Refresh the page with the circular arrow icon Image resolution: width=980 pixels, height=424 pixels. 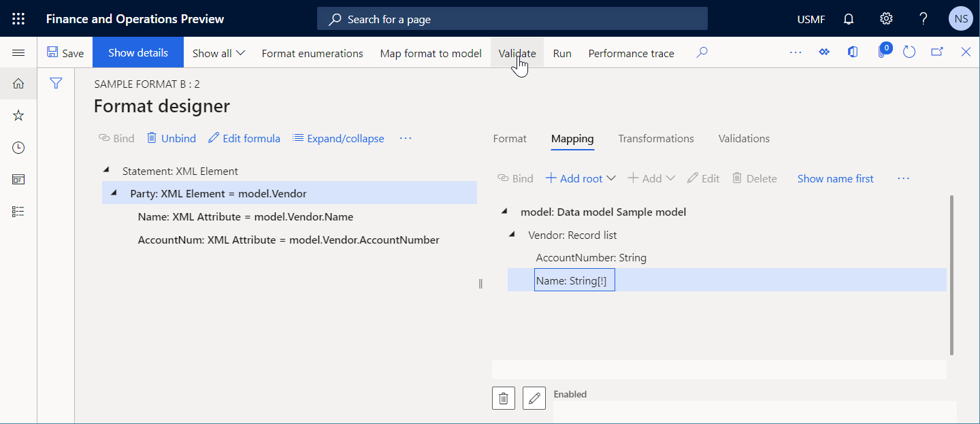click(x=909, y=51)
